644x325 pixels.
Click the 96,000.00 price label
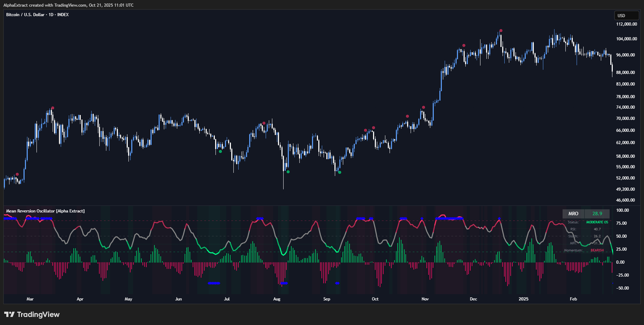point(625,55)
